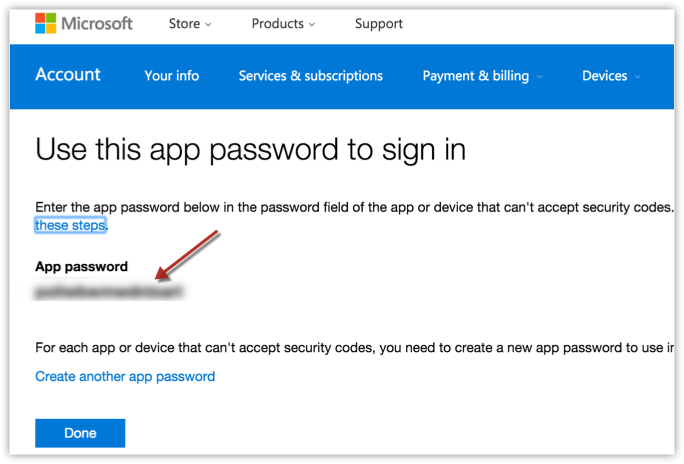Open the Store menu

click(183, 23)
